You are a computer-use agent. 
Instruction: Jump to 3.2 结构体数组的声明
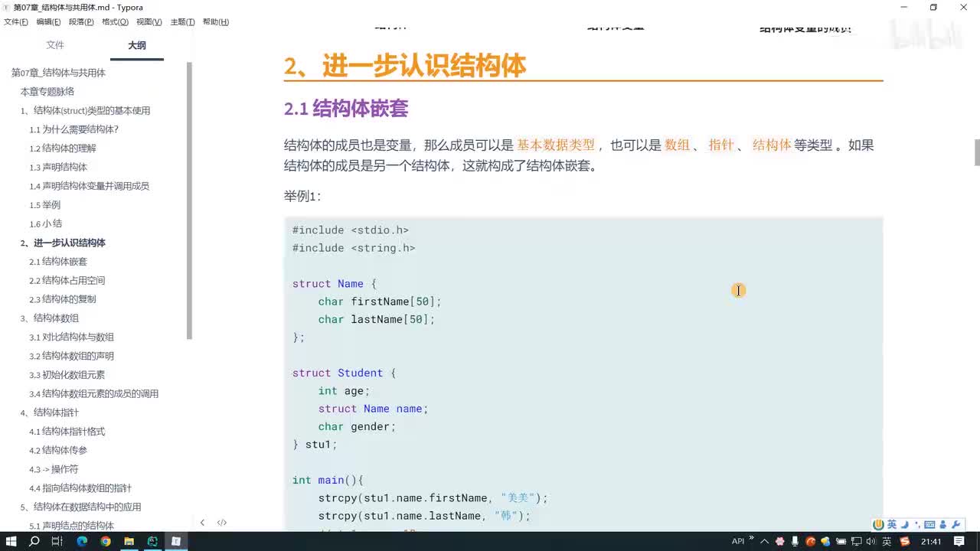pyautogui.click(x=72, y=356)
